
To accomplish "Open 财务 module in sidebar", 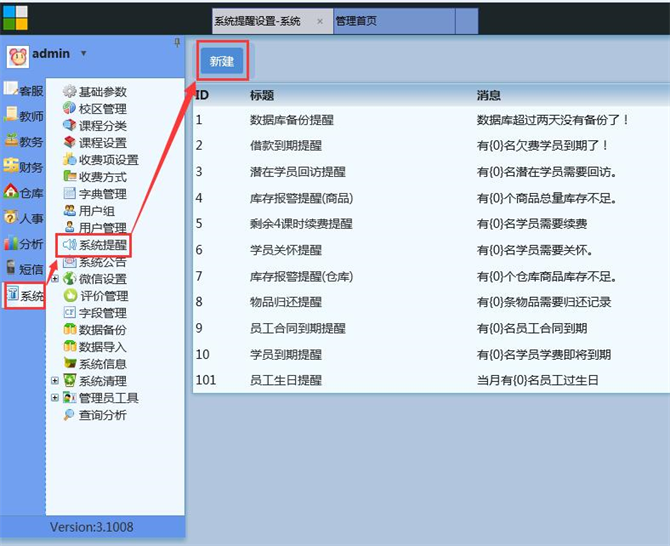I will 24,167.
